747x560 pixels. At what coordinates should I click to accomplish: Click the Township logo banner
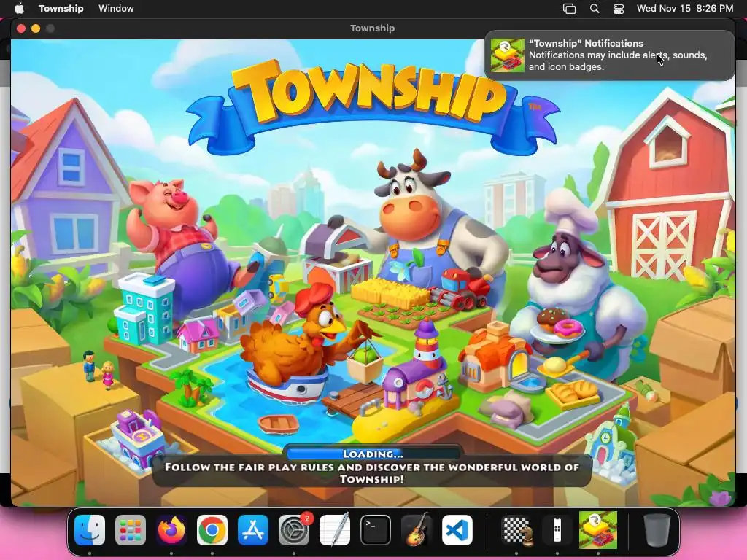373,107
